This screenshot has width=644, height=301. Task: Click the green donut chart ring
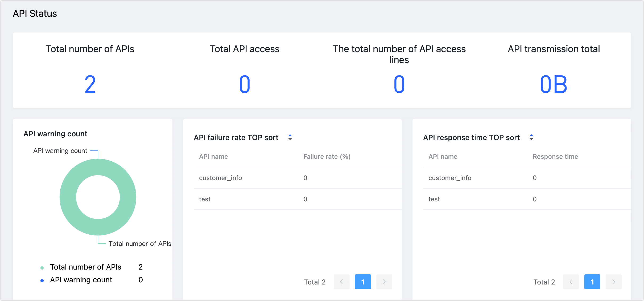pyautogui.click(x=68, y=197)
